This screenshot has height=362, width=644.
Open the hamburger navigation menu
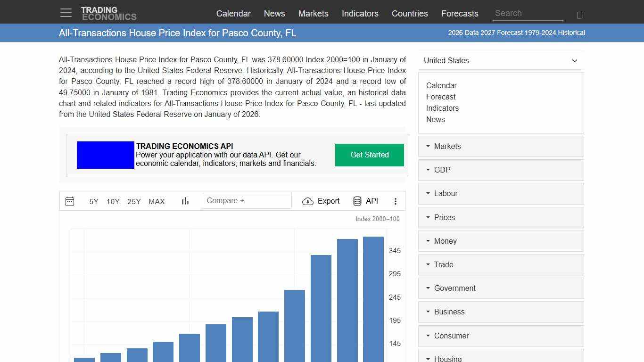tap(66, 13)
